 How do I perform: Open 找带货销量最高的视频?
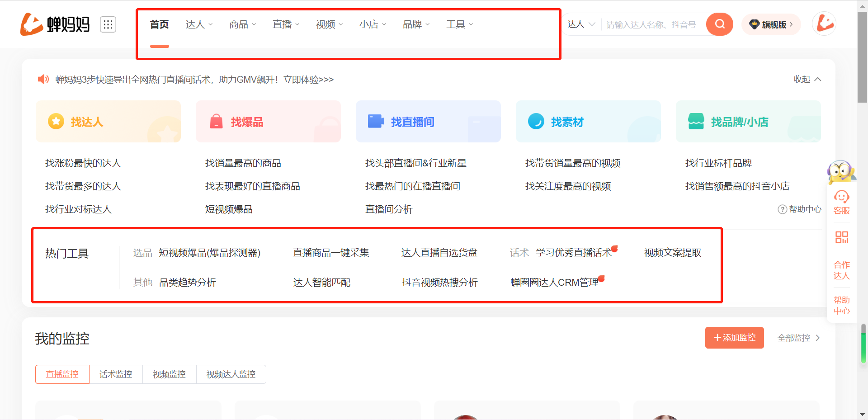pos(573,163)
